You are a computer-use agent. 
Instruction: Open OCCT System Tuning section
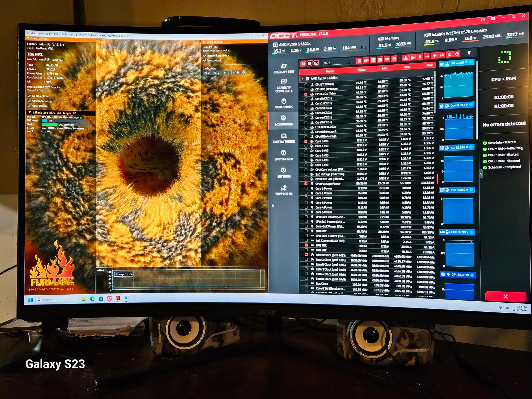pos(284,138)
